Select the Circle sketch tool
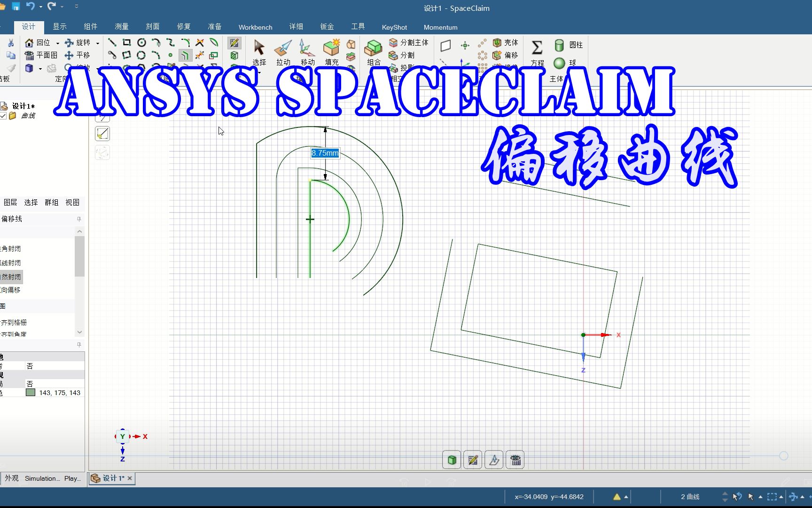Image resolution: width=812 pixels, height=508 pixels. coord(141,43)
